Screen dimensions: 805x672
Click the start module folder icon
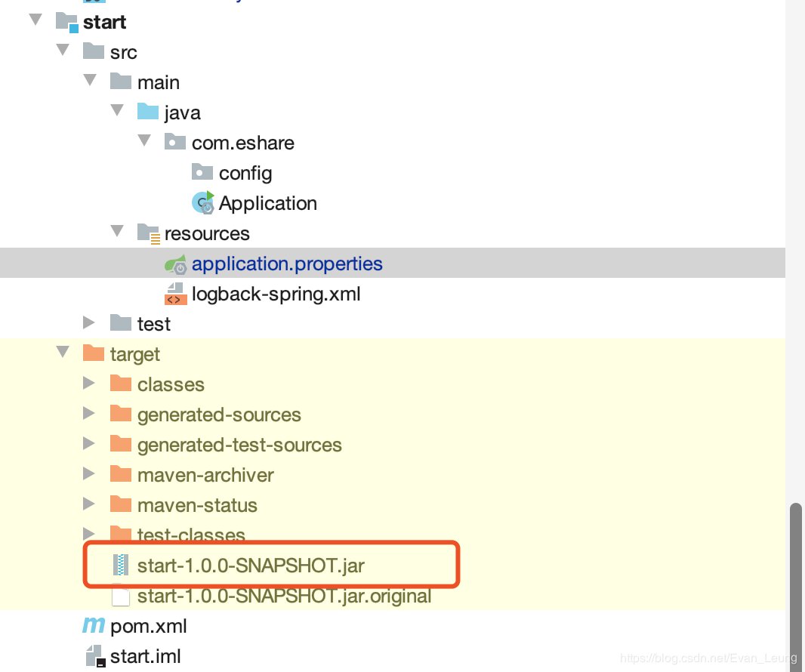66,22
